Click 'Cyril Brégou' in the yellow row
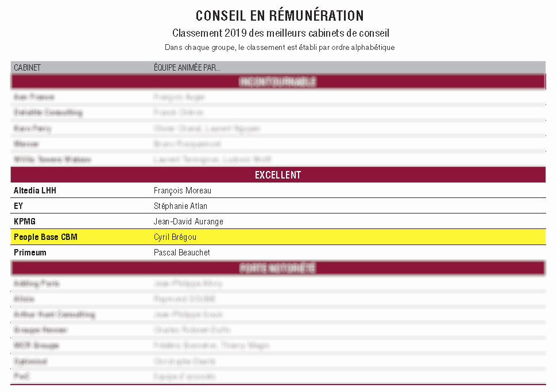The height and width of the screenshot is (392, 557). tap(175, 237)
